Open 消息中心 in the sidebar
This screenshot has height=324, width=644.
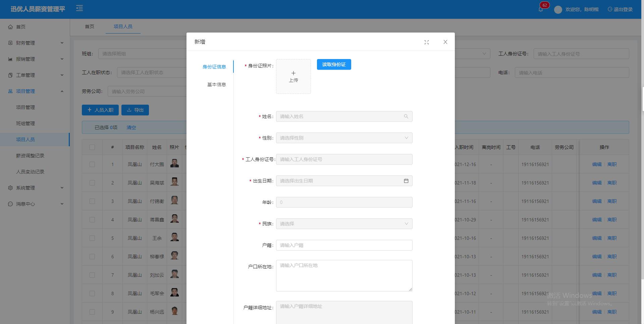pyautogui.click(x=25, y=204)
